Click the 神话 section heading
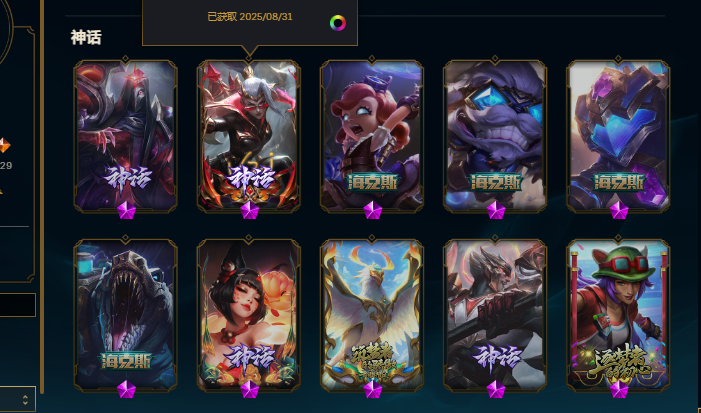The image size is (701, 413). click(86, 37)
